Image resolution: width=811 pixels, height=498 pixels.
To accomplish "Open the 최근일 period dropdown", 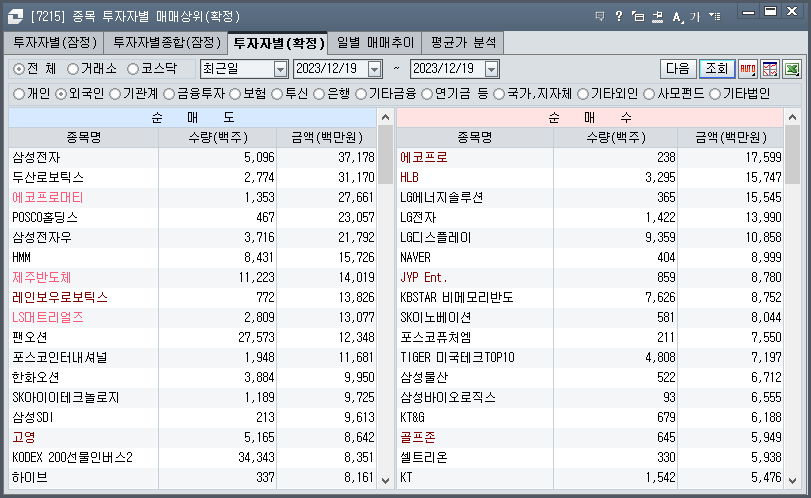I will [280, 69].
